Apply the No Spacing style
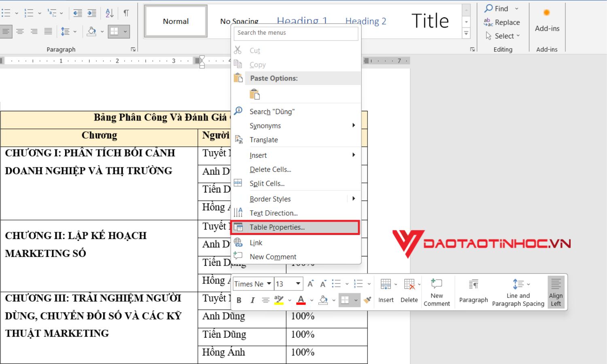The image size is (607, 364). pos(239,20)
